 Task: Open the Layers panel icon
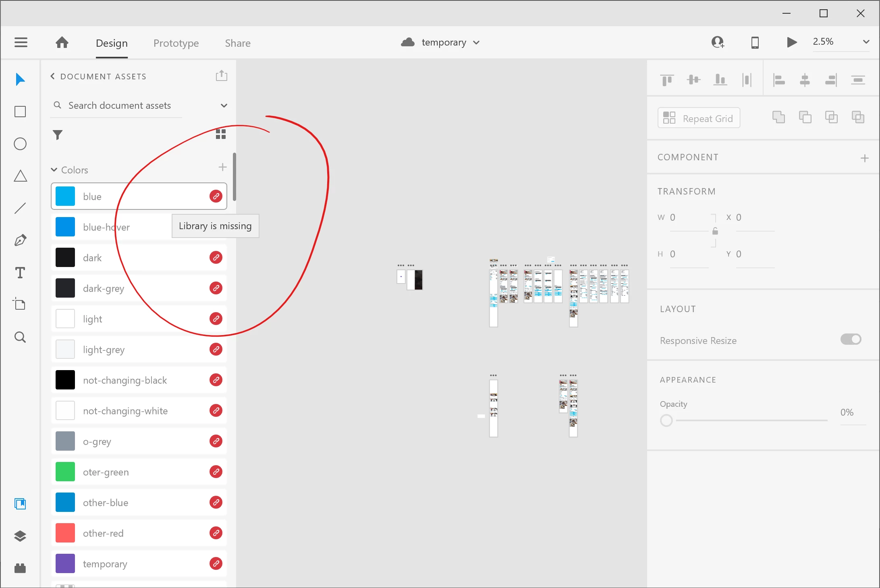(x=20, y=536)
